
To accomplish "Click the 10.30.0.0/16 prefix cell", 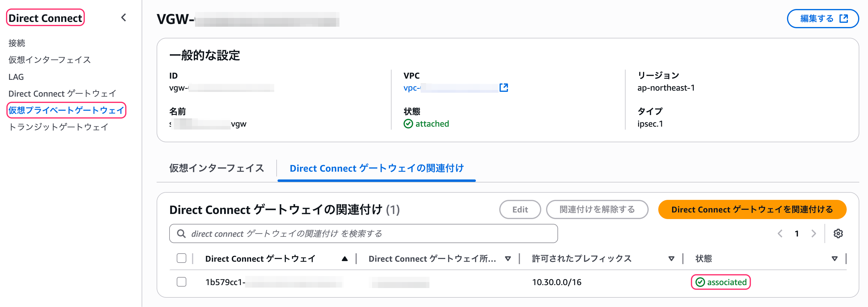I will pos(557,282).
